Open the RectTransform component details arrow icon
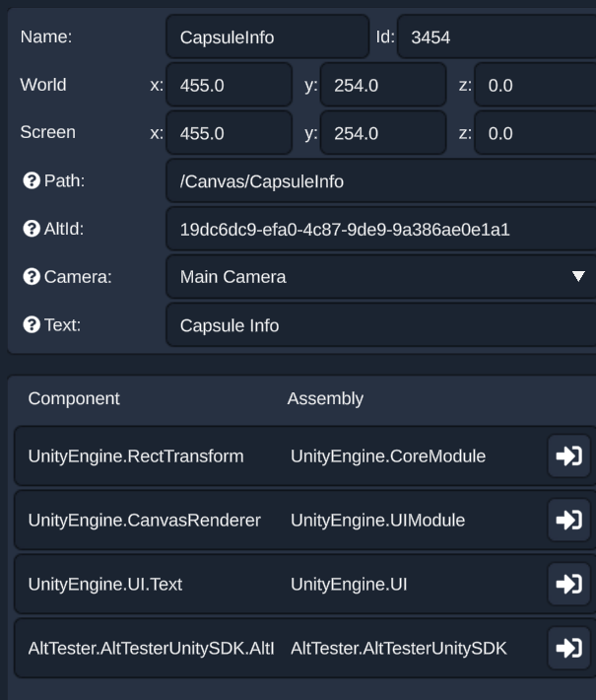 [568, 455]
